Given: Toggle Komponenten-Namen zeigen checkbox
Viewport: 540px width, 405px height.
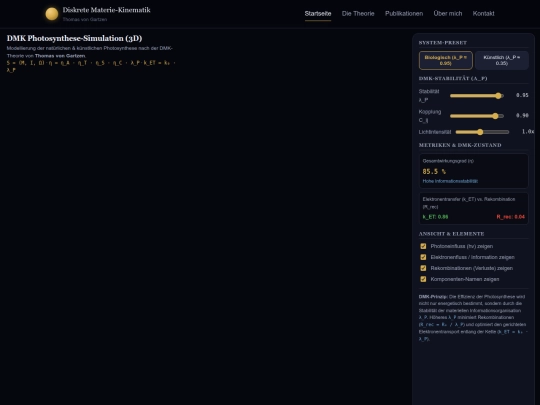Looking at the screenshot, I should pyautogui.click(x=423, y=279).
